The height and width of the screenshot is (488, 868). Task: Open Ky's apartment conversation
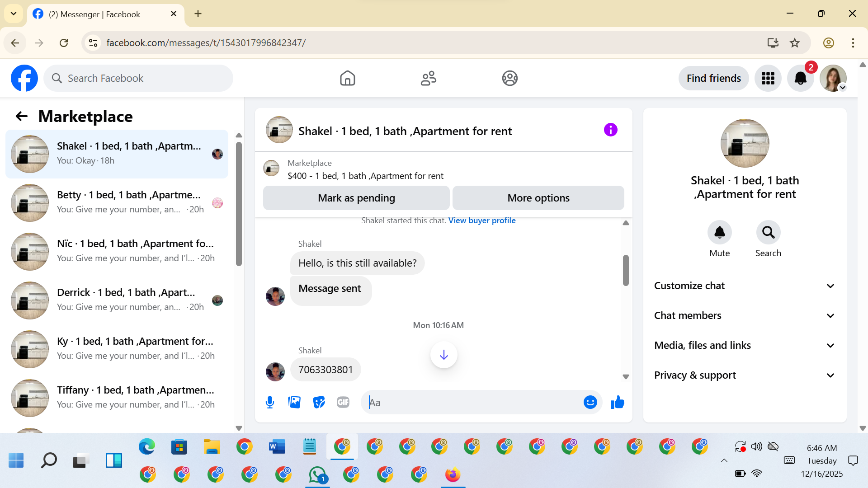[x=117, y=349]
